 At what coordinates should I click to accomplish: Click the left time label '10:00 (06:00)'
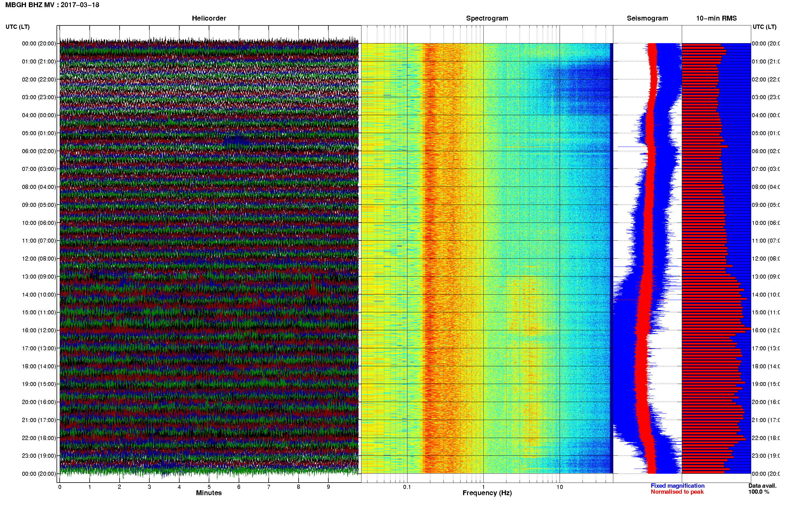[x=39, y=223]
